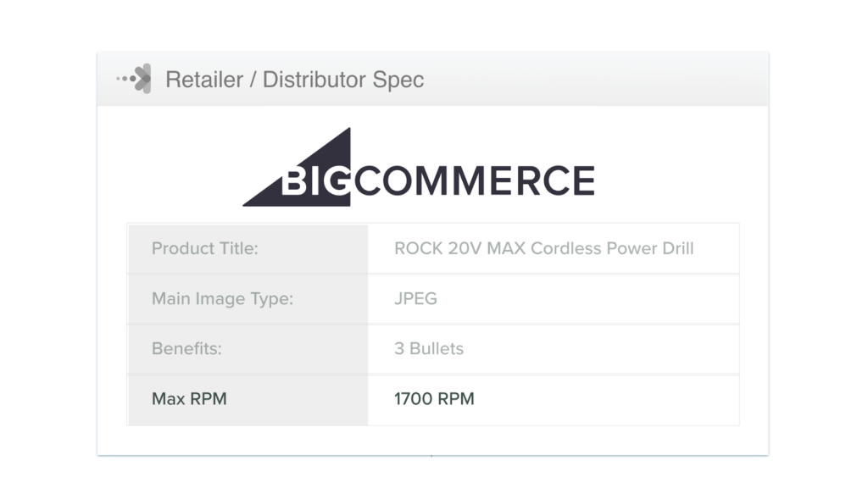Click the arrow icon beside Retailer / Distributor Spec

pyautogui.click(x=134, y=79)
